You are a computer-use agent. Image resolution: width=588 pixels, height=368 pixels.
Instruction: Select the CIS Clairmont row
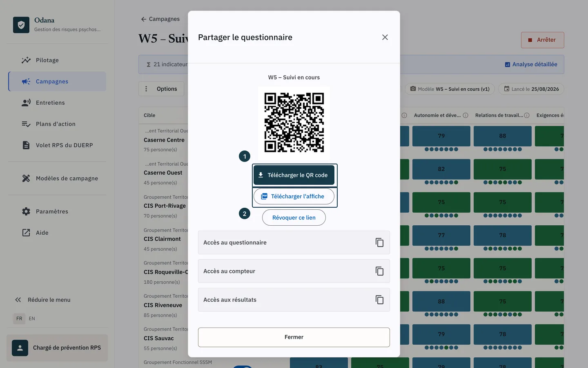(162, 239)
